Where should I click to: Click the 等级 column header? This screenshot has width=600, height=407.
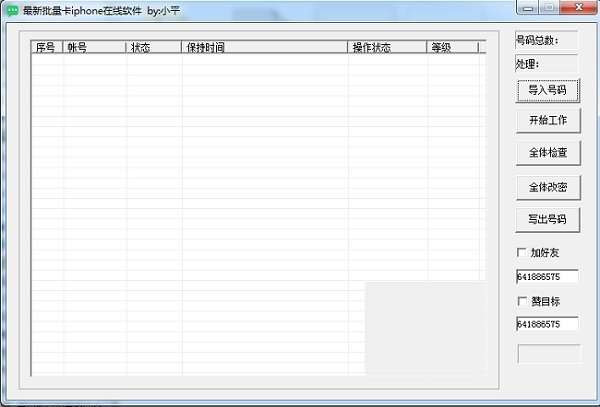(x=452, y=47)
